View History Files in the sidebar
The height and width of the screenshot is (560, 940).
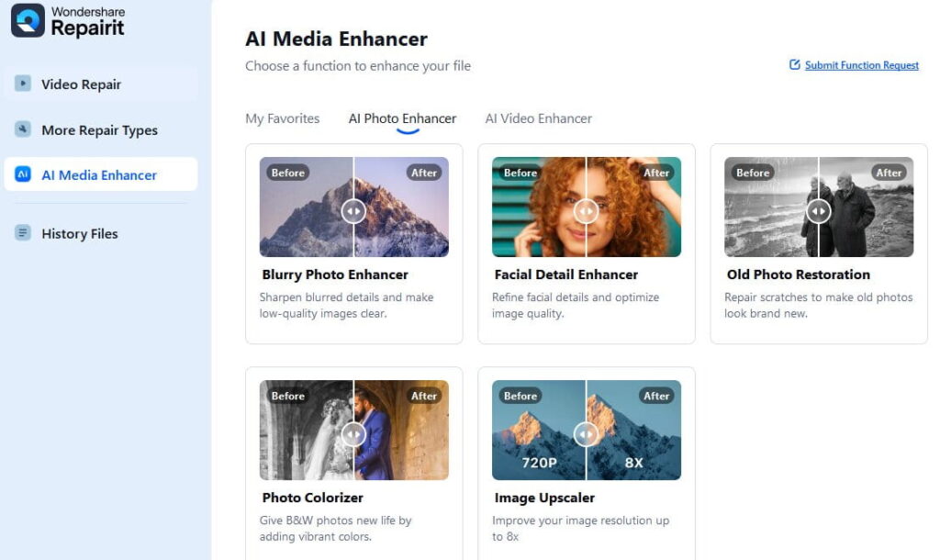(x=79, y=233)
